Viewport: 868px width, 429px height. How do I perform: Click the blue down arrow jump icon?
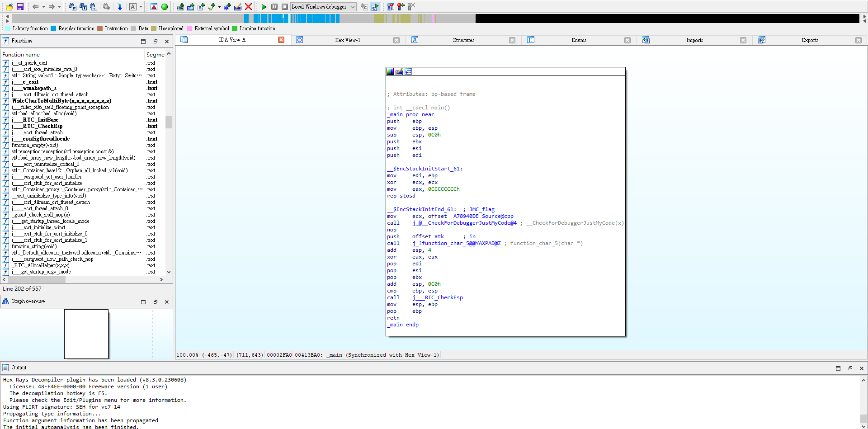pos(120,7)
